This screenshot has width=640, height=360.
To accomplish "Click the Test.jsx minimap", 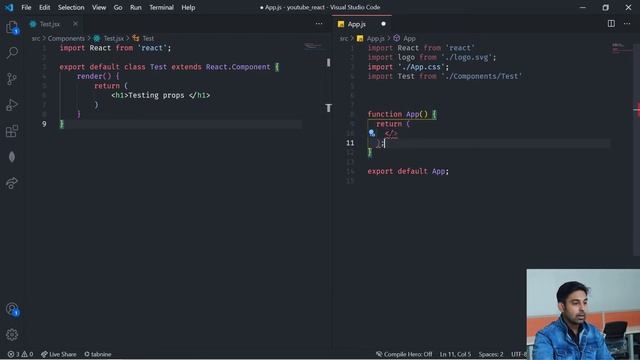I will (313, 46).
